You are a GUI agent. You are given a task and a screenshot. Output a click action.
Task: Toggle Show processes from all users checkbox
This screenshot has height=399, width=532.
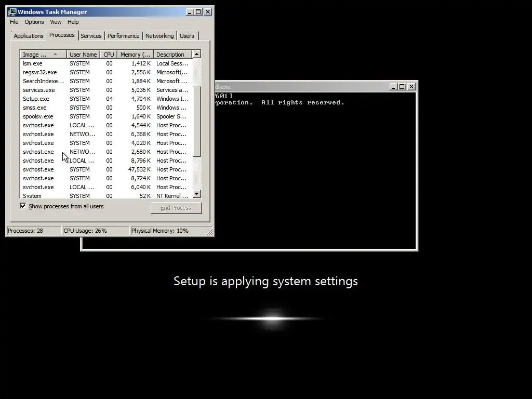tap(23, 206)
